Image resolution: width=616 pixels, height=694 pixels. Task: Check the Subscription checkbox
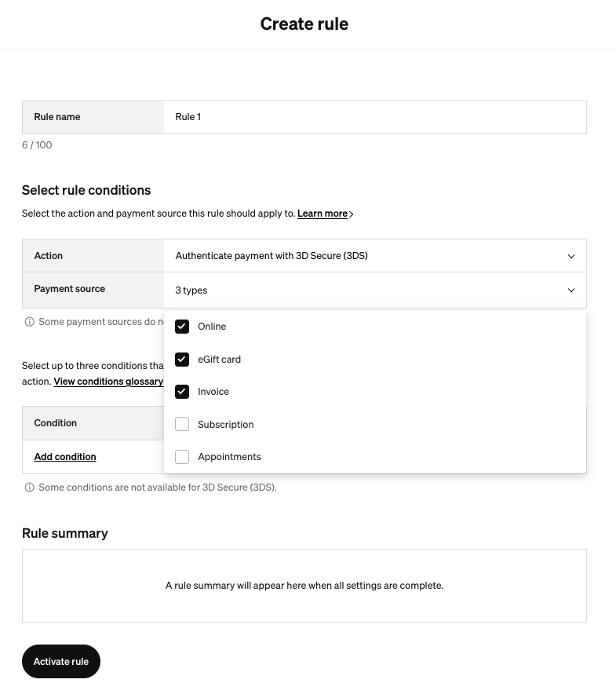[x=182, y=424]
